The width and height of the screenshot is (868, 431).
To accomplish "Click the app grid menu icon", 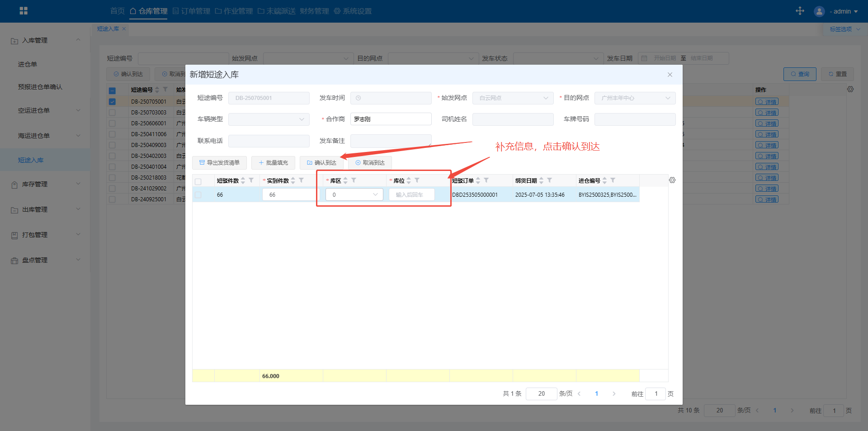I will (x=24, y=11).
